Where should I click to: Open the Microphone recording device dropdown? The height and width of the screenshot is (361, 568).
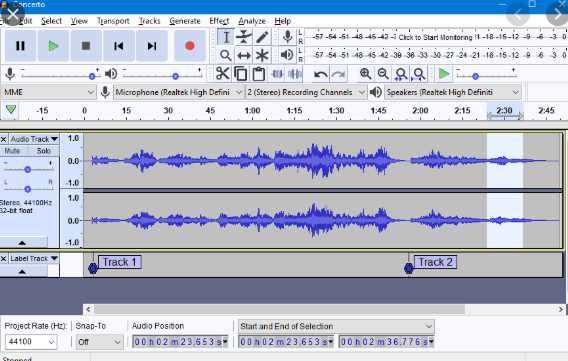point(178,92)
